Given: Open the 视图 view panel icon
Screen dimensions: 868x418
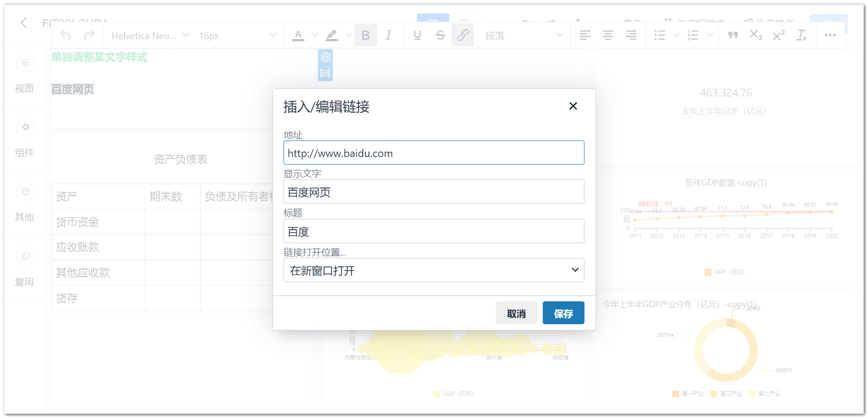Looking at the screenshot, I should tap(26, 63).
